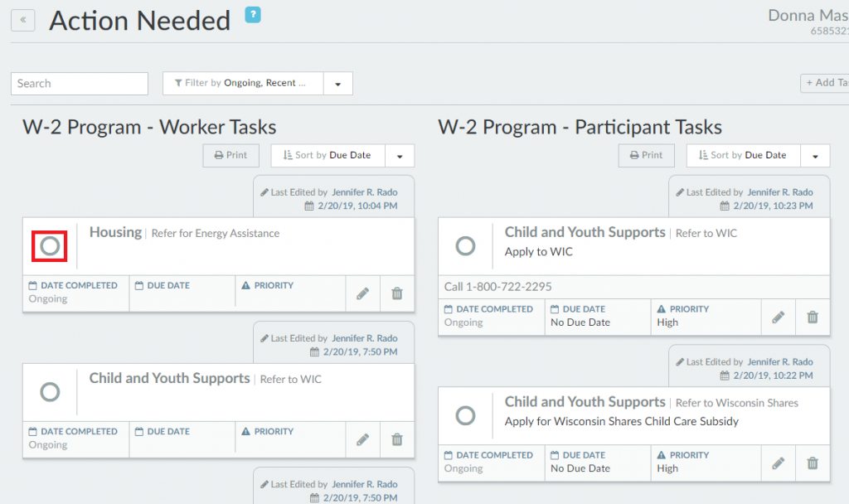
Task: Delete the Apply to WIC participant task
Action: coord(813,317)
